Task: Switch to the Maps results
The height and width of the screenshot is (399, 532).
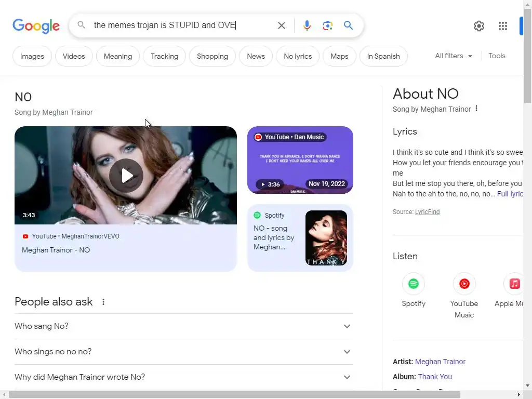Action: [339, 56]
